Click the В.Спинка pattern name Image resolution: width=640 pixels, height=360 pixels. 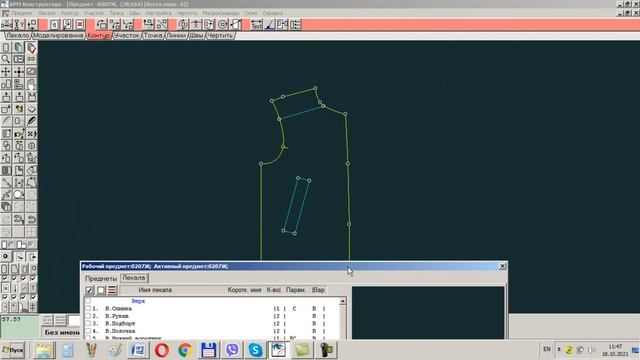tap(118, 309)
